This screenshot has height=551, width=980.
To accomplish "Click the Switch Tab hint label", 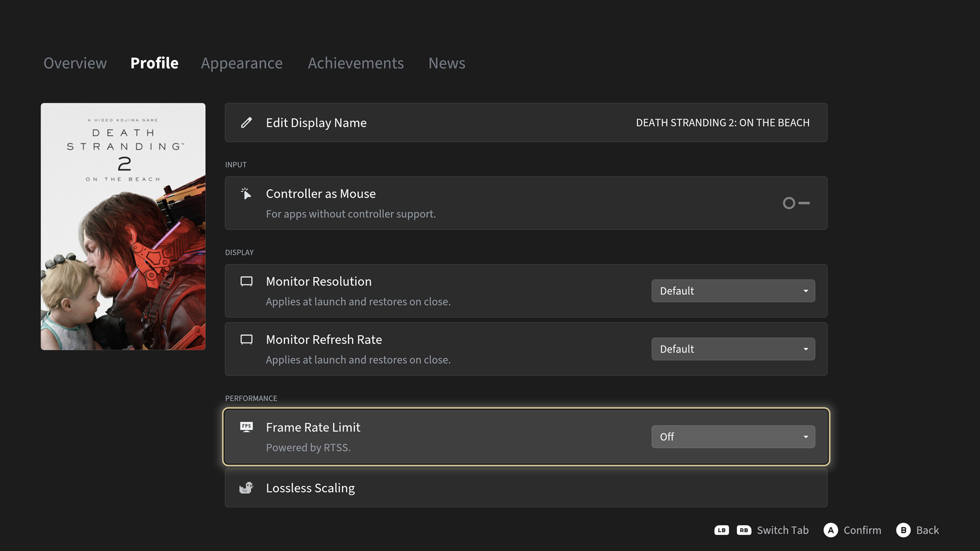I will point(782,530).
